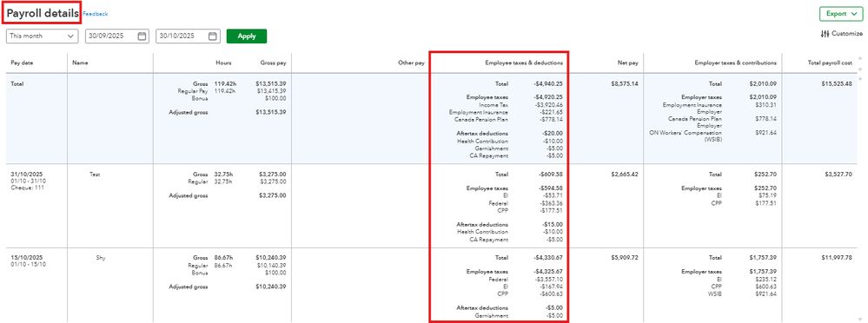868x323 pixels.
Task: Click the Pay date column header
Action: coord(22,63)
